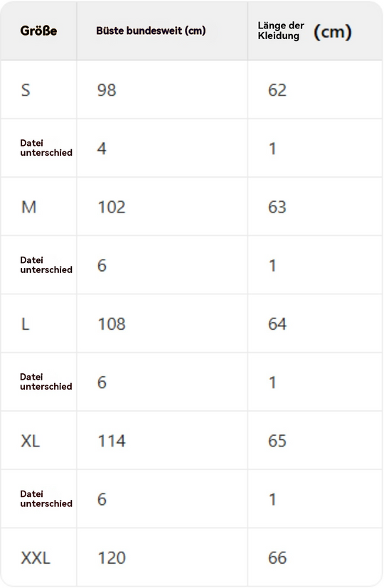Click the Länge der Kleidung header
Viewport: 384px width, 588px height.
(281, 31)
